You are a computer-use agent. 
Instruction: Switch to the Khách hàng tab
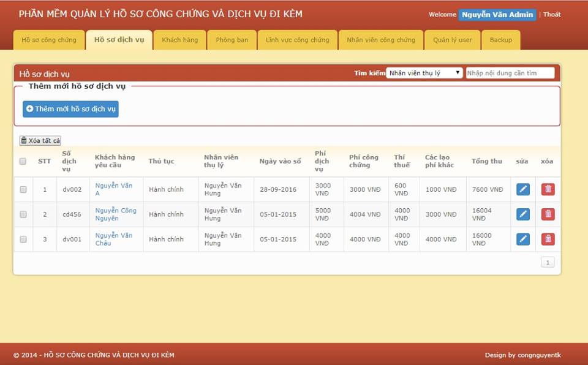point(179,39)
